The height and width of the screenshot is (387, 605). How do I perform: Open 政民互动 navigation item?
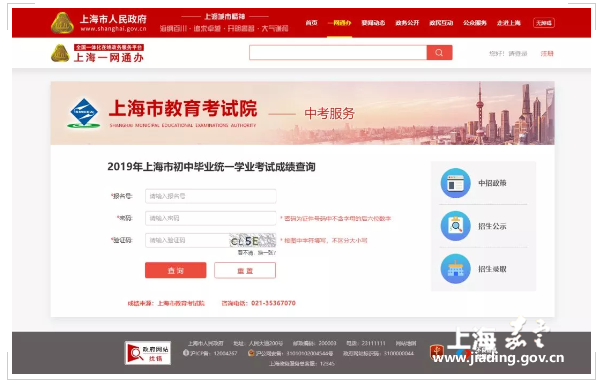pos(441,23)
